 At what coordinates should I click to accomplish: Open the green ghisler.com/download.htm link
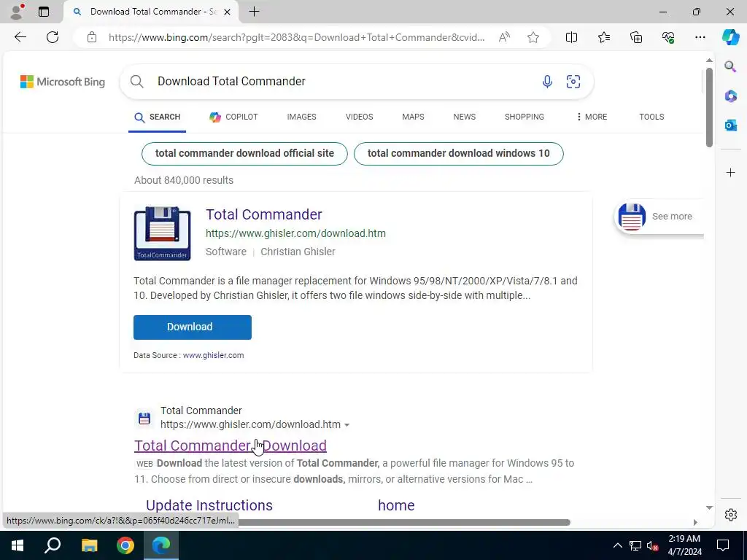tap(295, 233)
